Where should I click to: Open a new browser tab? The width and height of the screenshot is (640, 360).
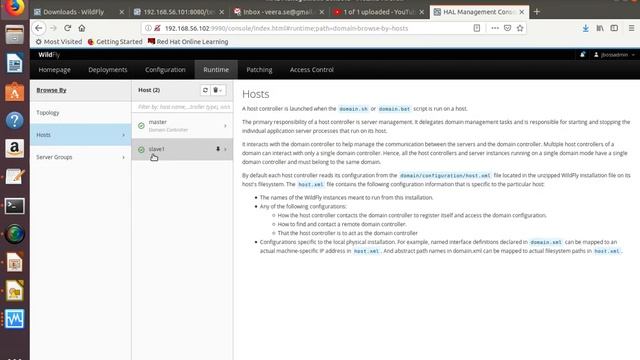pyautogui.click(x=537, y=12)
